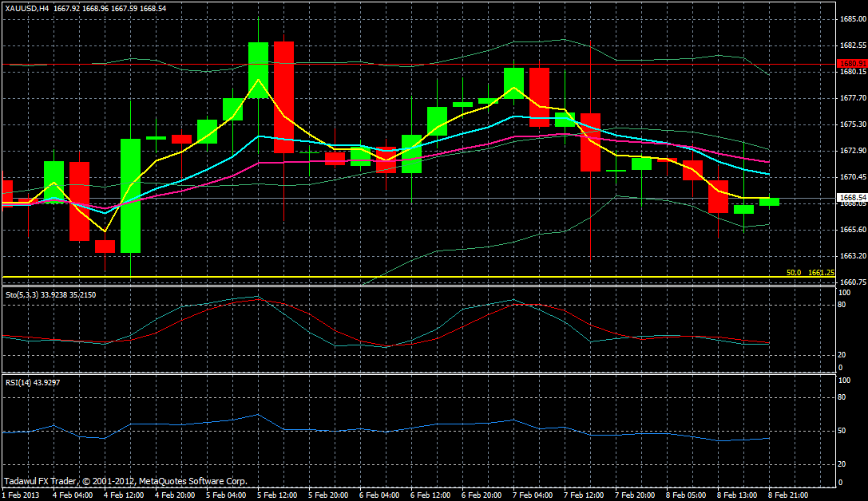
Task: Click price scale value 1685.00
Action: (853, 19)
